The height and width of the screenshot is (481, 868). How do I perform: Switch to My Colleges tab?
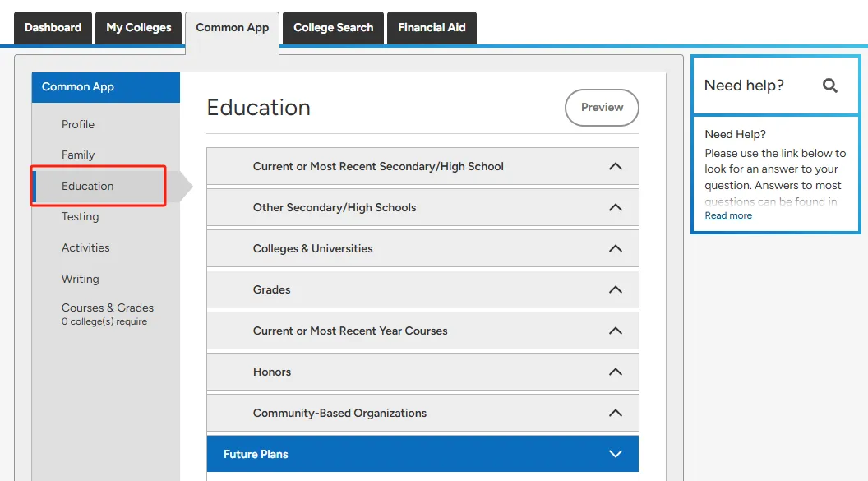[138, 28]
